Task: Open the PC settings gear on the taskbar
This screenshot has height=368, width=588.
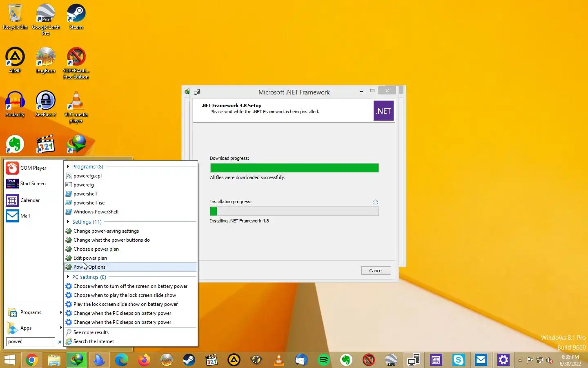Action: tap(503, 360)
